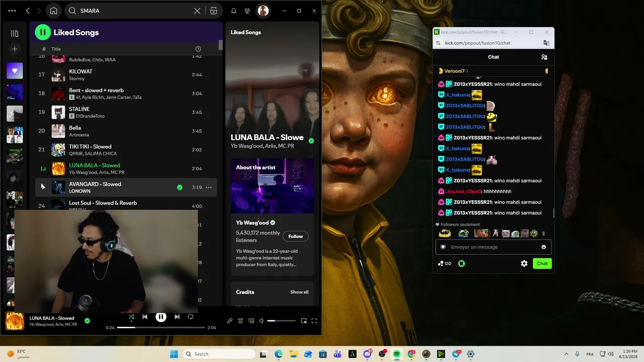
Task: Clear the SMARA search text
Action: tap(197, 11)
